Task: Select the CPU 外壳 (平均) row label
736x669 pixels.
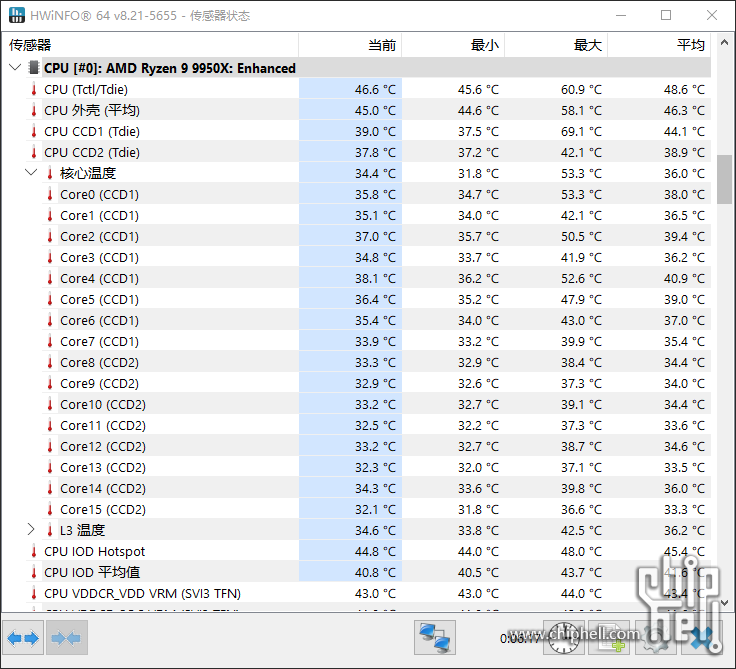Action: 92,110
